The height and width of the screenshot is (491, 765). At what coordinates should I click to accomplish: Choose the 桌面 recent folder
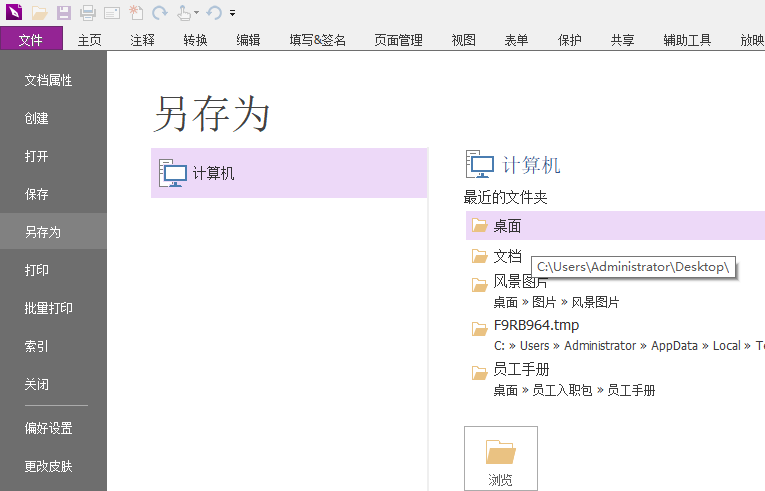(x=615, y=225)
